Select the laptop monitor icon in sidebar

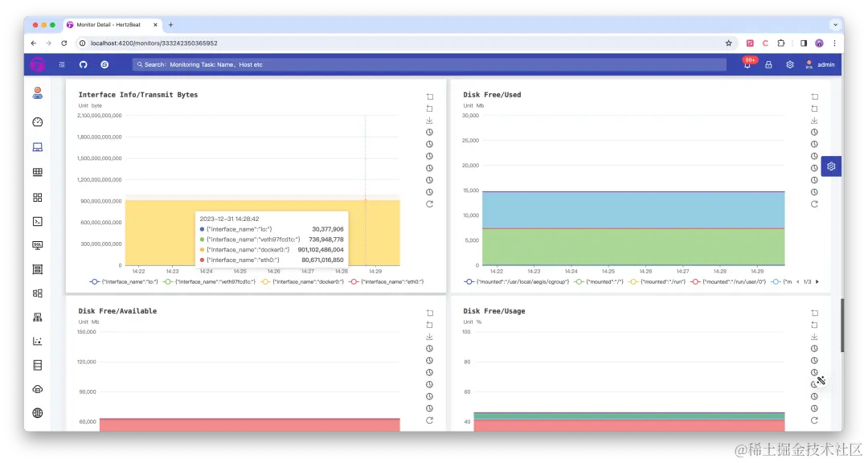click(x=37, y=147)
